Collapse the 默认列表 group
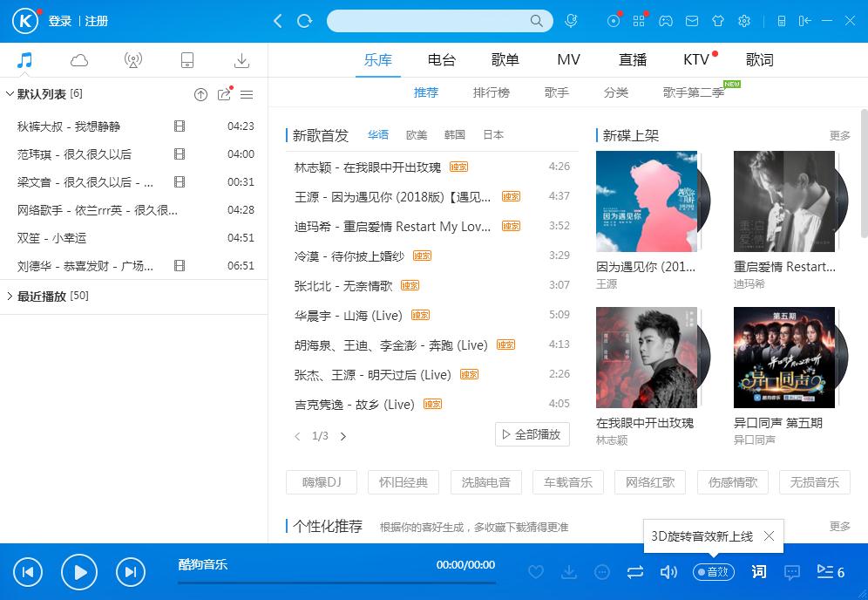The width and height of the screenshot is (868, 600). pyautogui.click(x=10, y=93)
